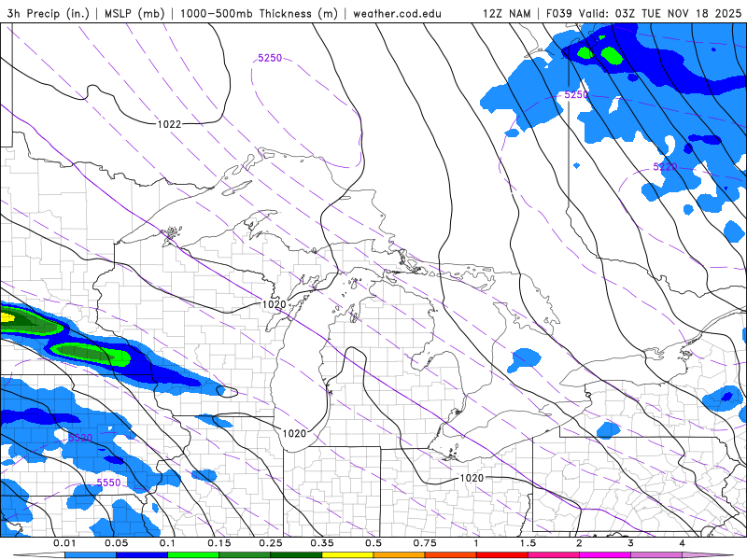Pick the magenta 2–3 legend swatch
This screenshot has height=560, width=747.
tap(605, 555)
